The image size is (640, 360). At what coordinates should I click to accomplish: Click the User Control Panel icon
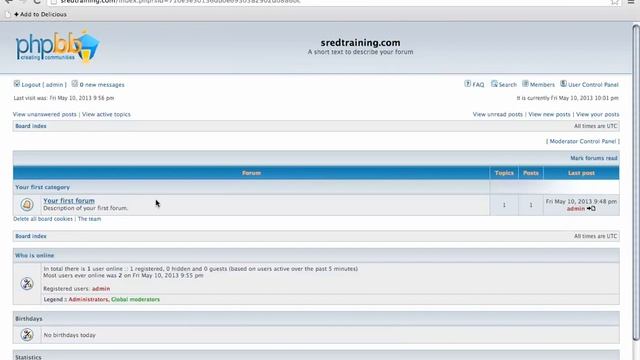[563, 84]
